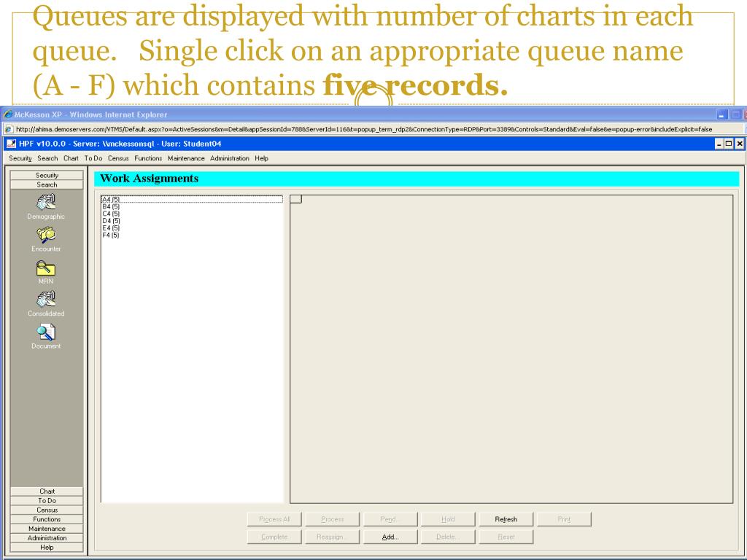Click the Add... button
This screenshot has height=560, width=747.
click(390, 537)
